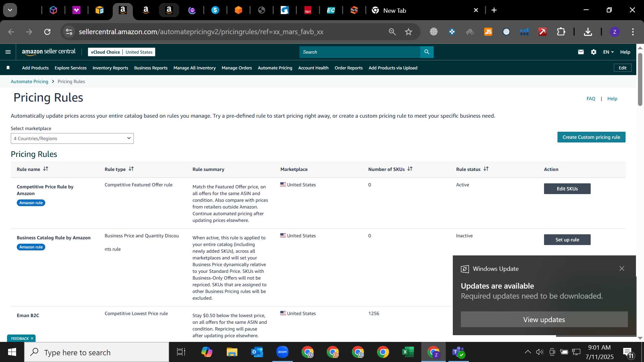
Task: Click the FEEDBACK tab label
Action: pos(20,339)
